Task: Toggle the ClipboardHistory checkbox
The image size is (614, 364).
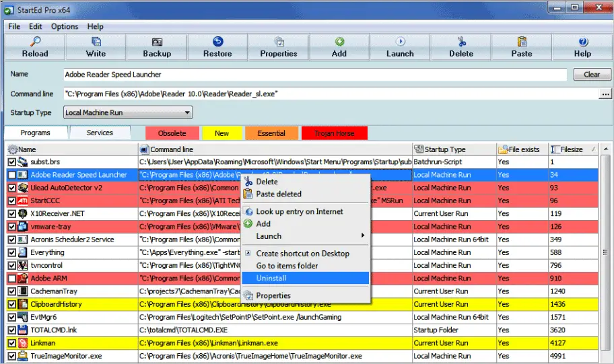Action: point(11,304)
